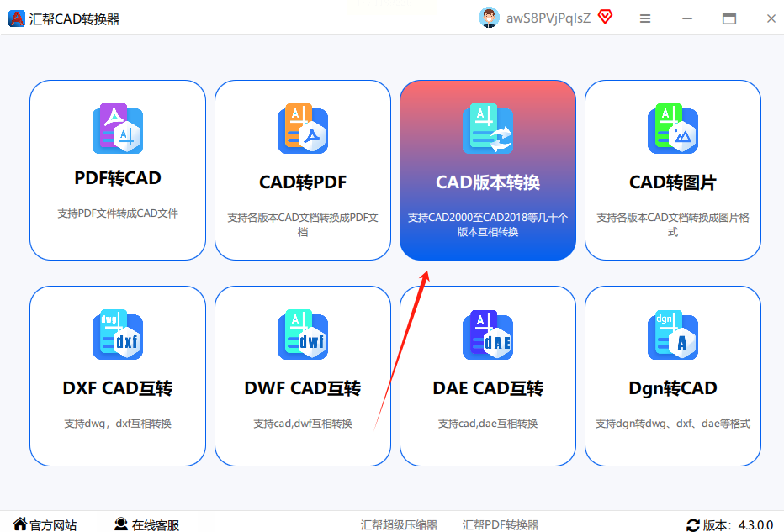Screen dimensions: 784x532
Task: Open the DWF CAD互转 title
Action: coord(303,388)
